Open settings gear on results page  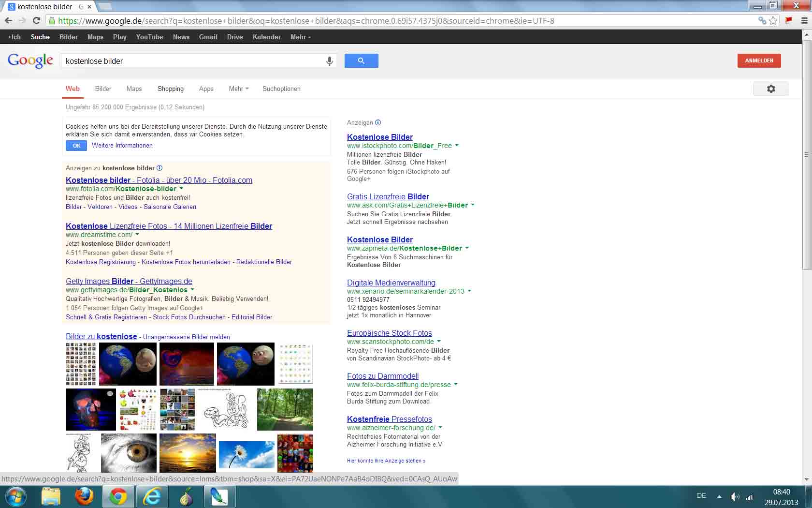(x=771, y=89)
